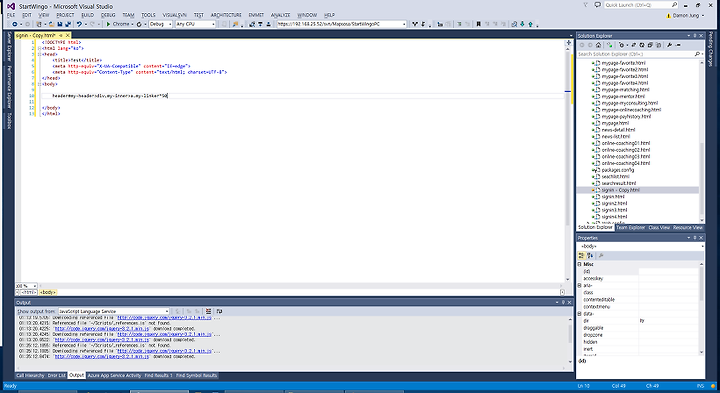Click the Undo toolbar icon
Image resolution: width=720 pixels, height=393 pixels.
coord(79,24)
